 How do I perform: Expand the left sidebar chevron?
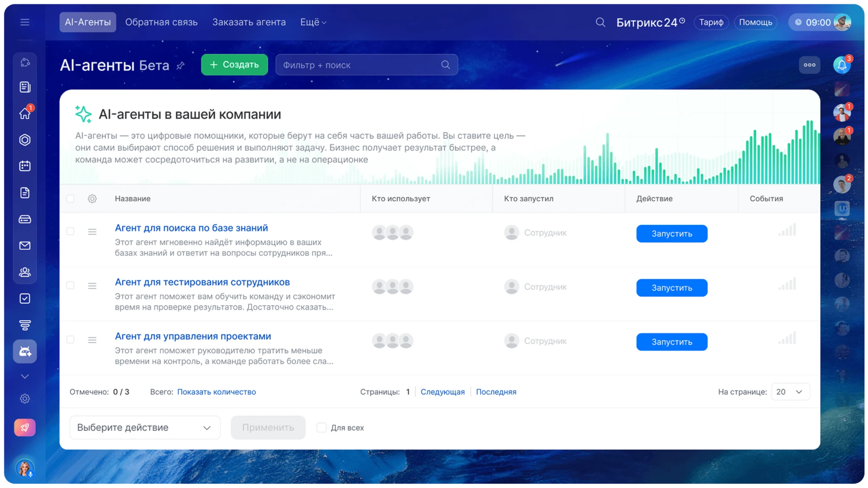pyautogui.click(x=25, y=376)
